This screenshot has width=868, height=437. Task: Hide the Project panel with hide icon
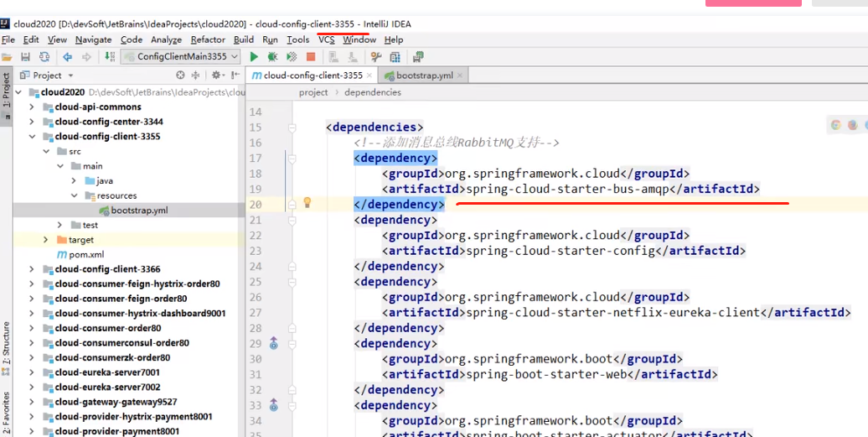point(235,75)
